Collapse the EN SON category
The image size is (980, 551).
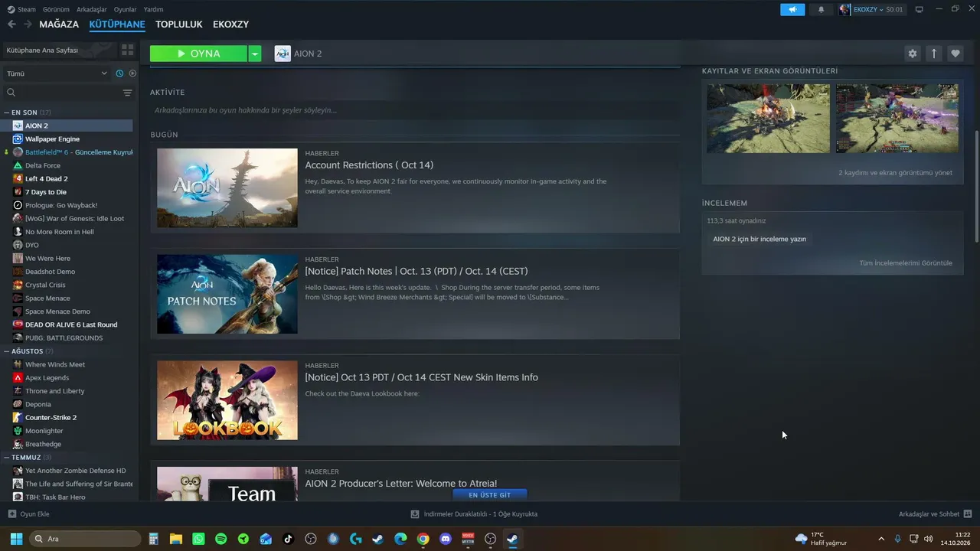7,112
